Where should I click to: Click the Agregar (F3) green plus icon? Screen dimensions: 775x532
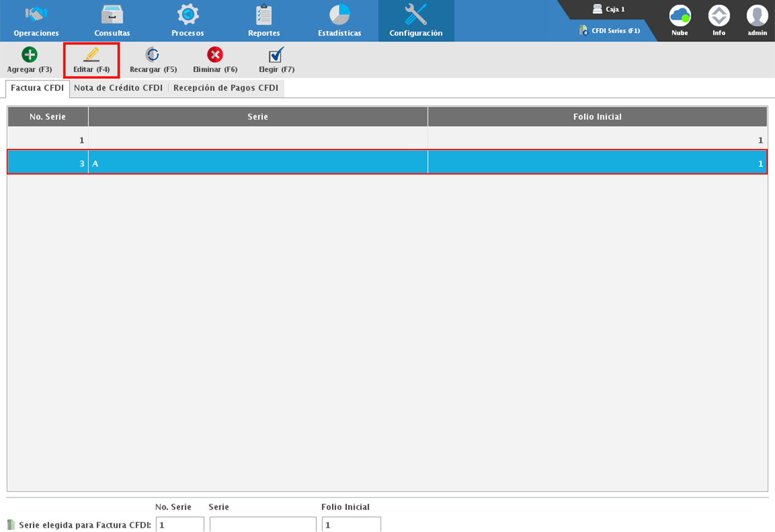point(29,55)
